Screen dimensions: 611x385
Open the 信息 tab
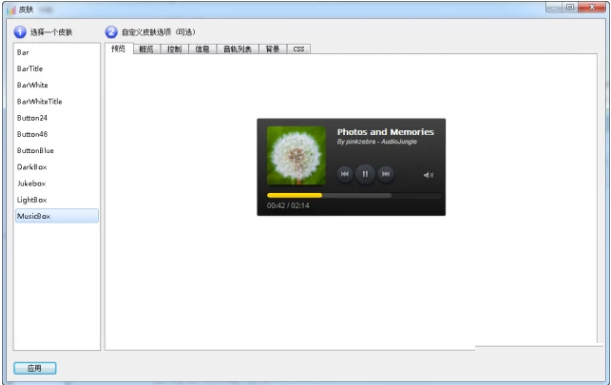point(202,49)
